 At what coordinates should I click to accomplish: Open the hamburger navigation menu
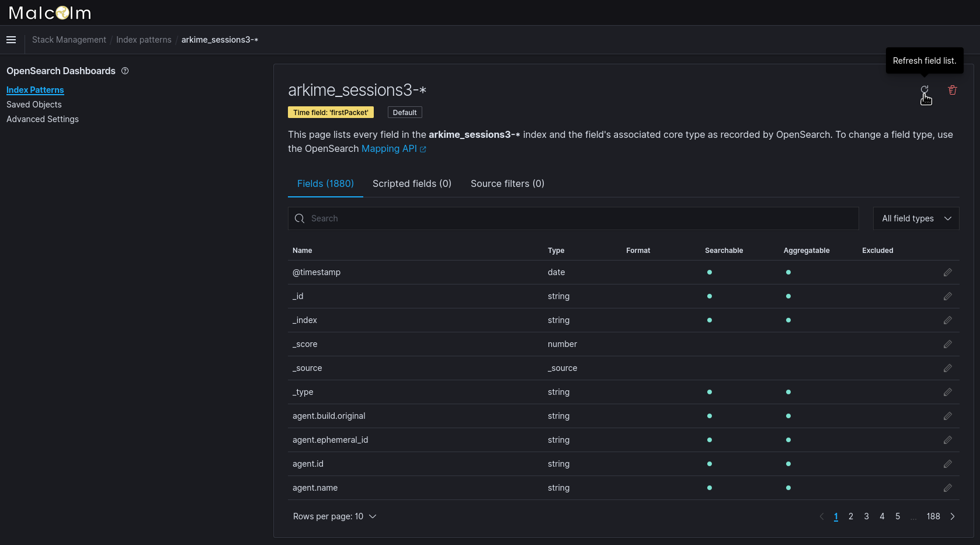click(11, 40)
